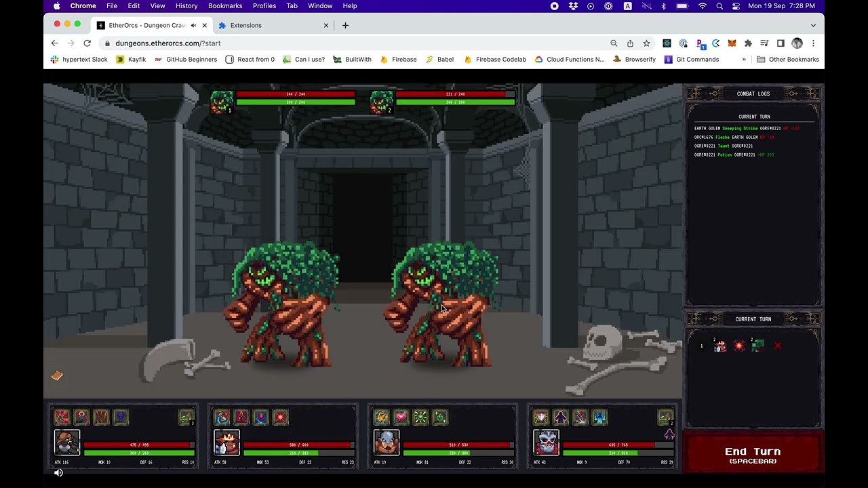Use the item icon on the skull-masked orc panel
This screenshot has width=868, height=488.
pos(665,417)
